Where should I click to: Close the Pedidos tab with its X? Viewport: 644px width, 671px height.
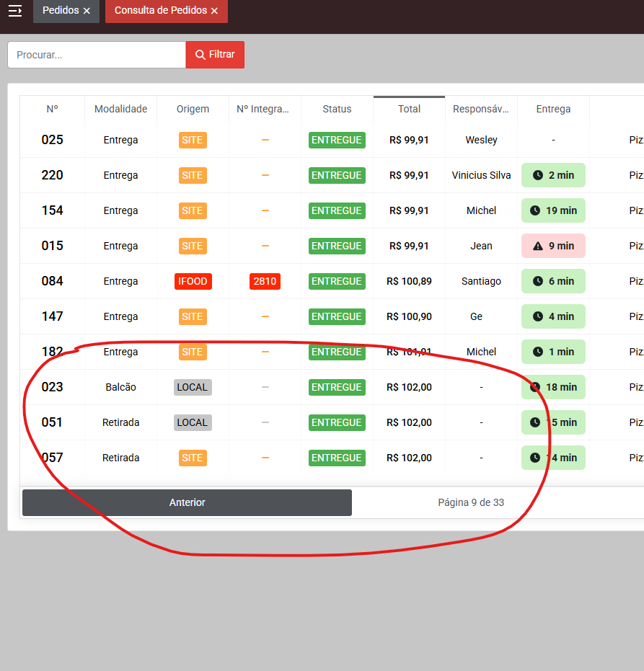(87, 11)
